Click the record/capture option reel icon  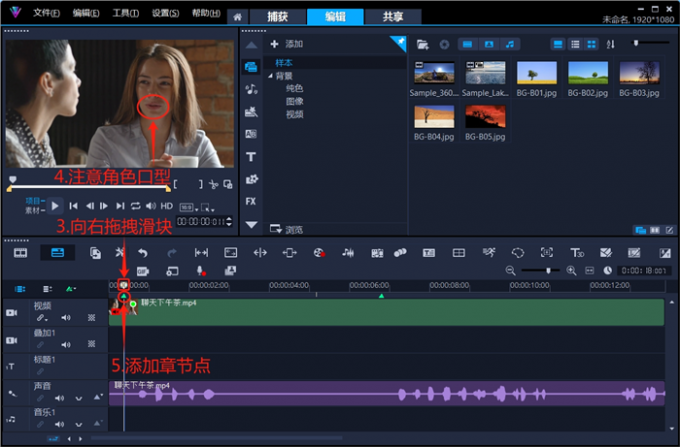(319, 253)
